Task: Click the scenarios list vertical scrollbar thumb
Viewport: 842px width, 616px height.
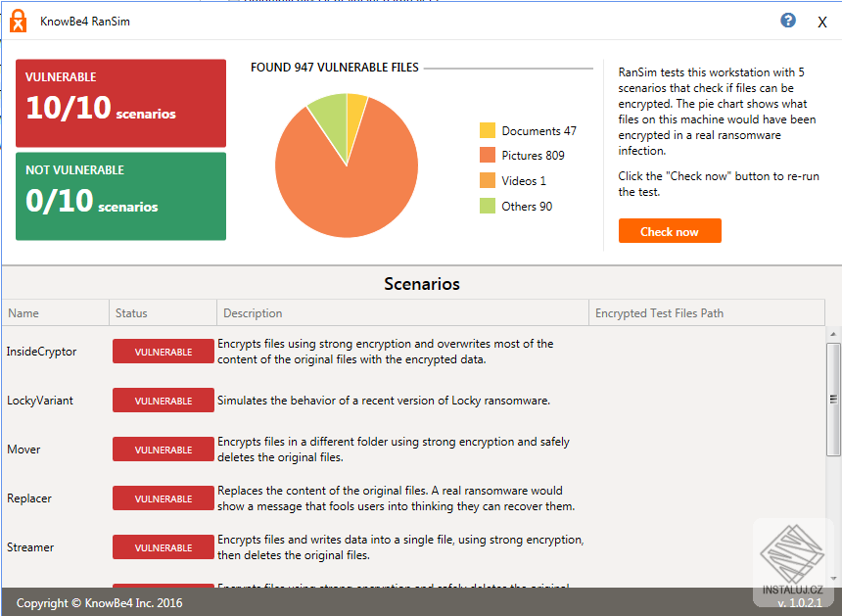Action: (x=833, y=399)
